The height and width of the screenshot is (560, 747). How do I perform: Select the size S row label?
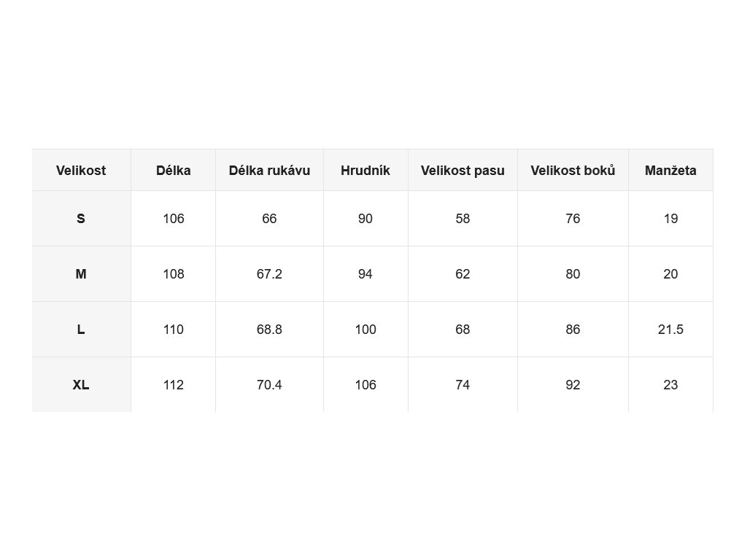(x=81, y=219)
